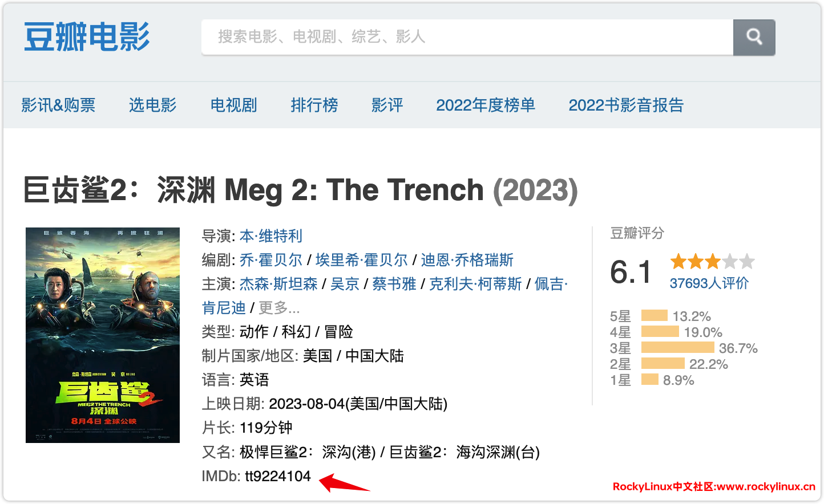
Task: Open the 2022年度榜单 page
Action: tap(486, 105)
